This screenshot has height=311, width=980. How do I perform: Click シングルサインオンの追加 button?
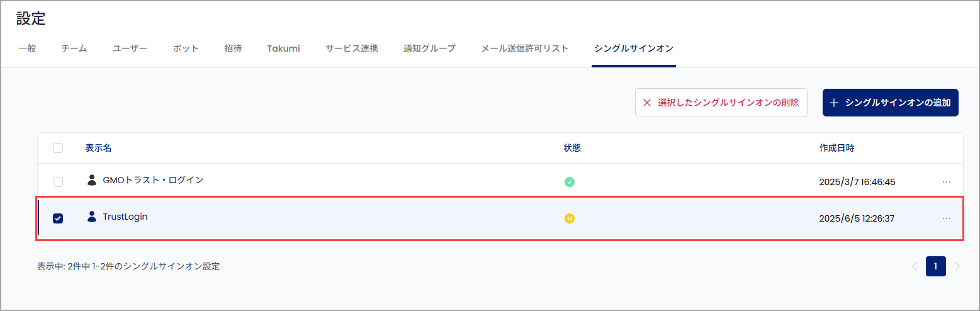(891, 103)
